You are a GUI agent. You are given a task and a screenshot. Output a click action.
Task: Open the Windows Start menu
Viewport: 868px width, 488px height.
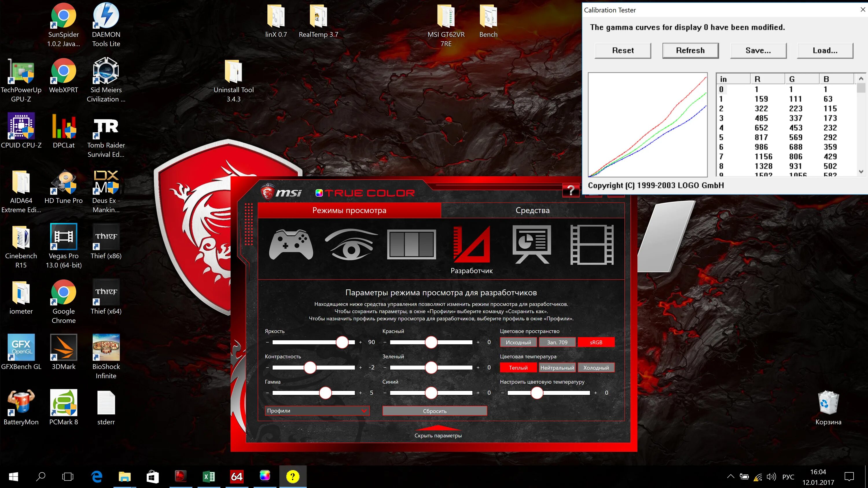click(x=14, y=476)
